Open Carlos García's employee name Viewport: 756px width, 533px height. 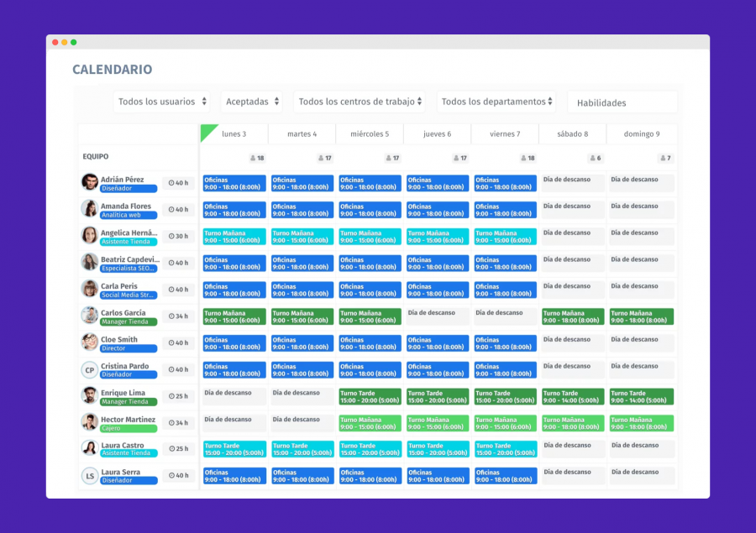[123, 313]
